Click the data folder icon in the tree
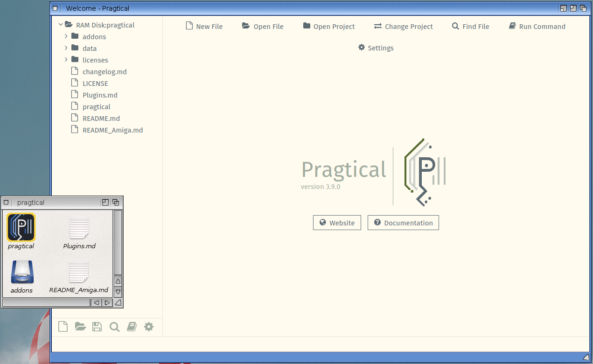 tap(75, 48)
